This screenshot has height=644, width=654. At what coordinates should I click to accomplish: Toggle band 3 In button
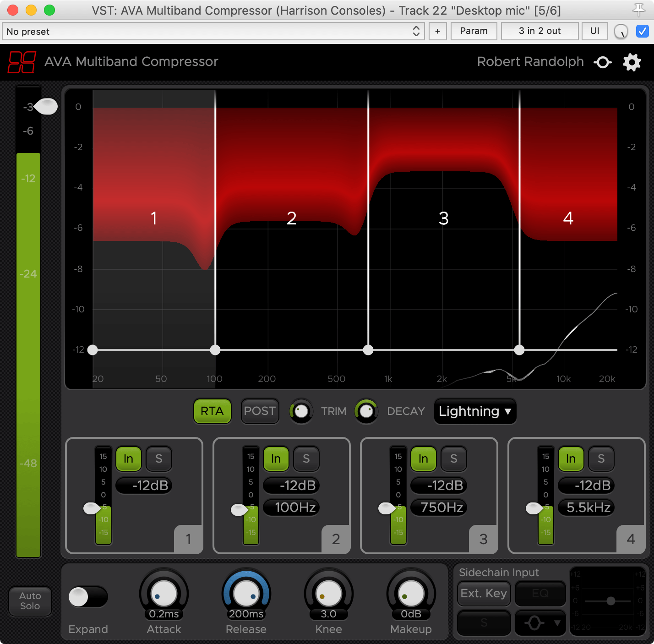click(424, 458)
